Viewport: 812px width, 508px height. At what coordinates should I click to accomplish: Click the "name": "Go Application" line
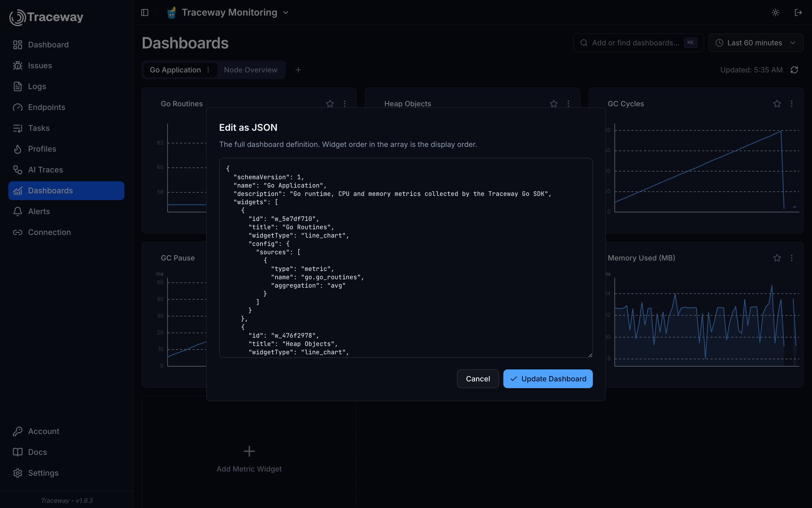click(280, 185)
